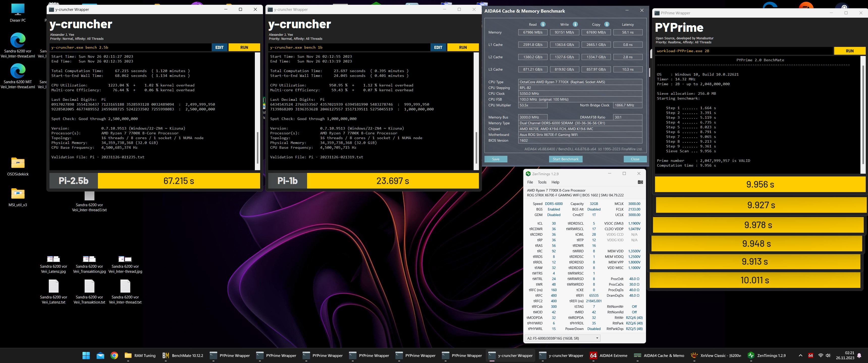The image size is (868, 363).
Task: Switch to ZenTimings 1.2.9 taskbar item
Action: click(767, 355)
